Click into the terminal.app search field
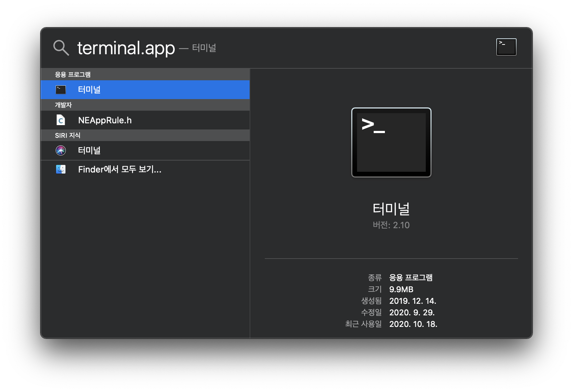 tap(126, 48)
